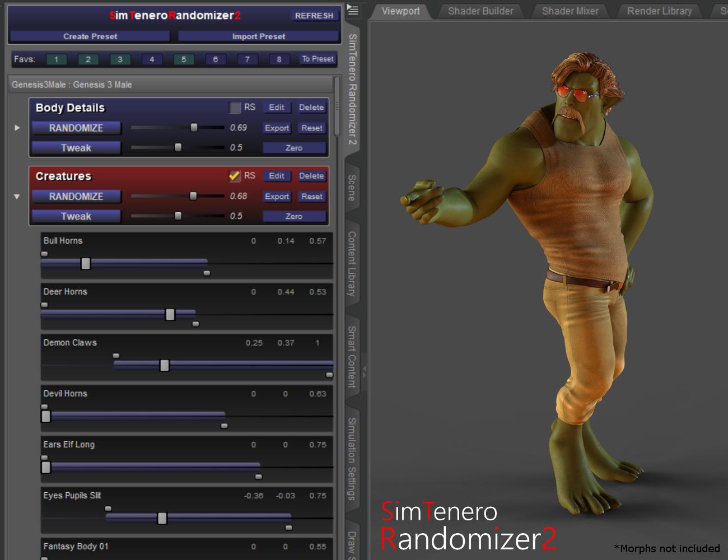Viewport: 728px width, 560px height.
Task: Reset the Body Details group
Action: tap(312, 128)
